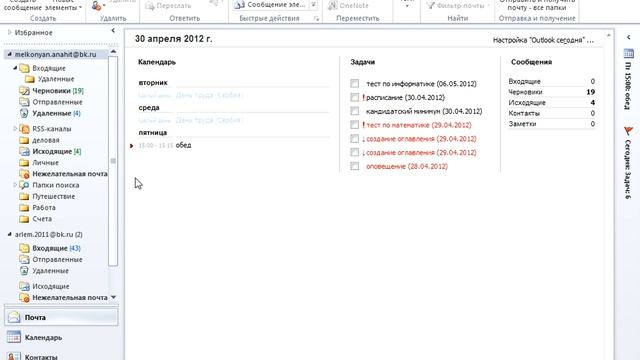Expand the RSS-каналы folder

pos(15,129)
